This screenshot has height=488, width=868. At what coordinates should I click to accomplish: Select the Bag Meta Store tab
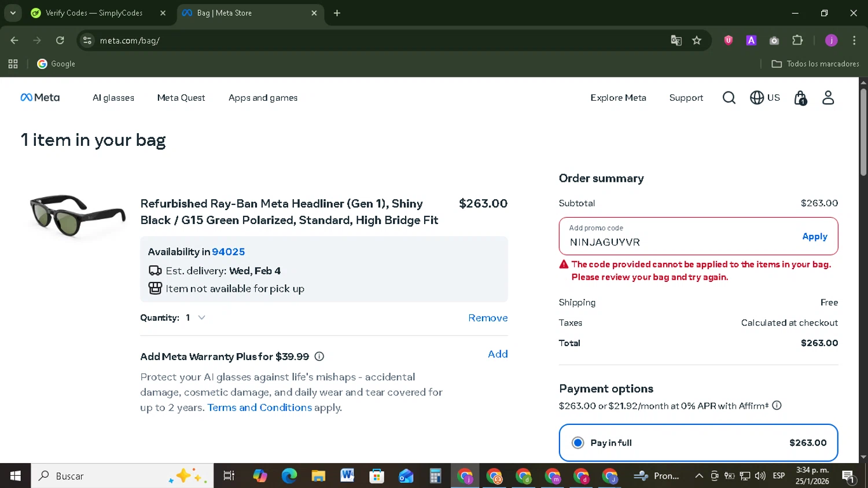[x=250, y=13]
